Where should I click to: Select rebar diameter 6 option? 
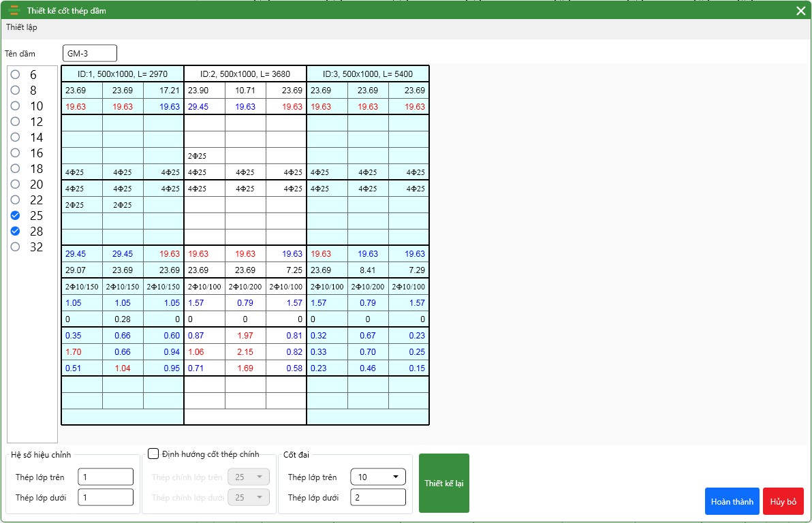pos(16,75)
